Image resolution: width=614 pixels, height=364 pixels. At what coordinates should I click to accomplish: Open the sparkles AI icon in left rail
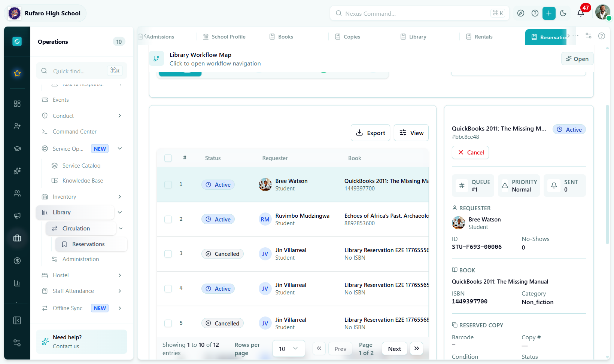pos(17,171)
